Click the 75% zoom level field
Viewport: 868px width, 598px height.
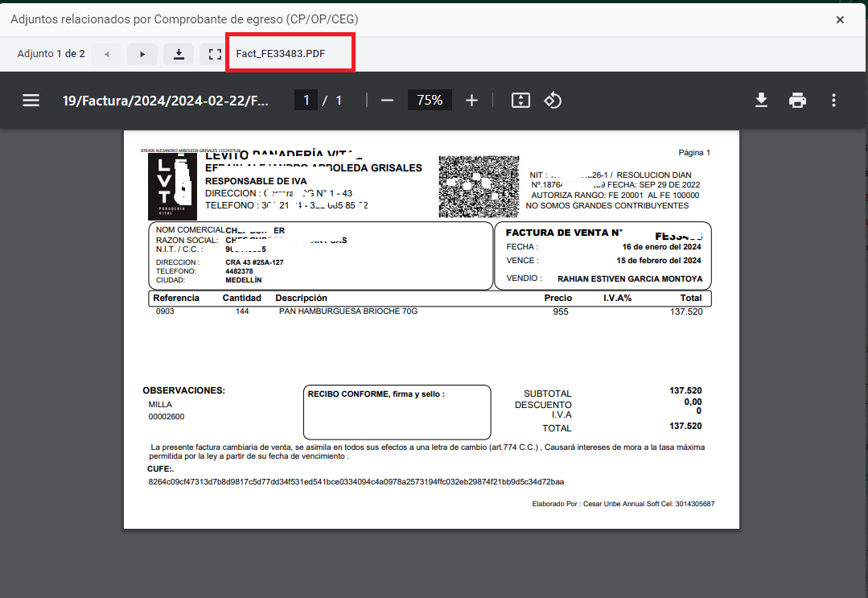430,101
